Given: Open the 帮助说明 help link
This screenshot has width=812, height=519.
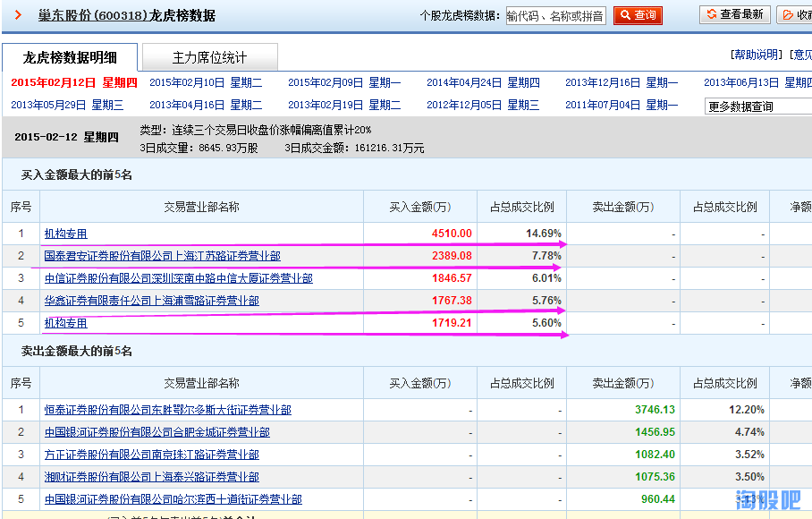Looking at the screenshot, I should tap(757, 55).
